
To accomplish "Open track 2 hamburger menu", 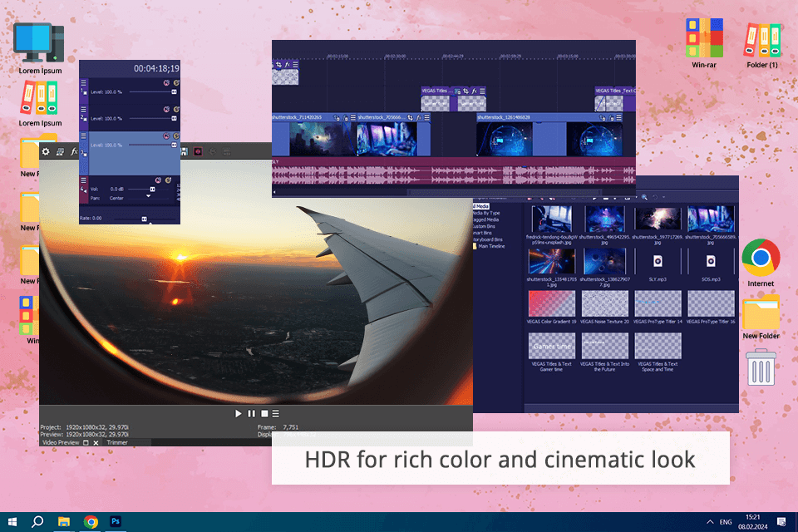I will click(x=83, y=109).
